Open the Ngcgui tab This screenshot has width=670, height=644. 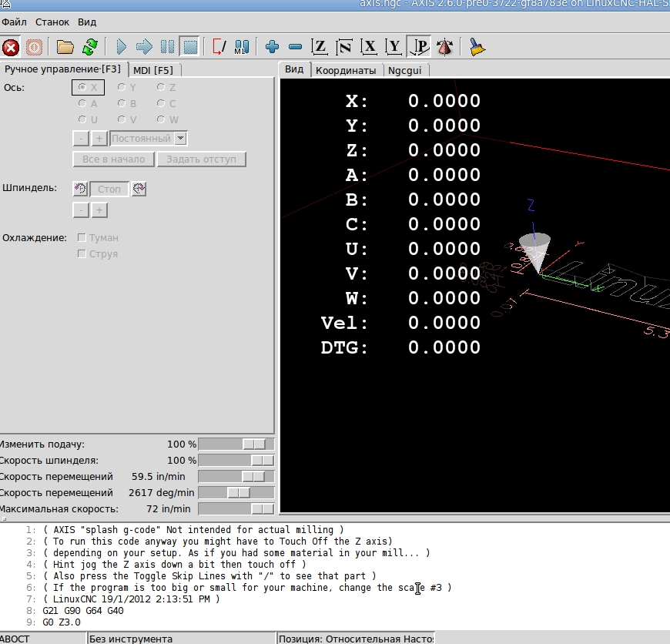(x=404, y=70)
